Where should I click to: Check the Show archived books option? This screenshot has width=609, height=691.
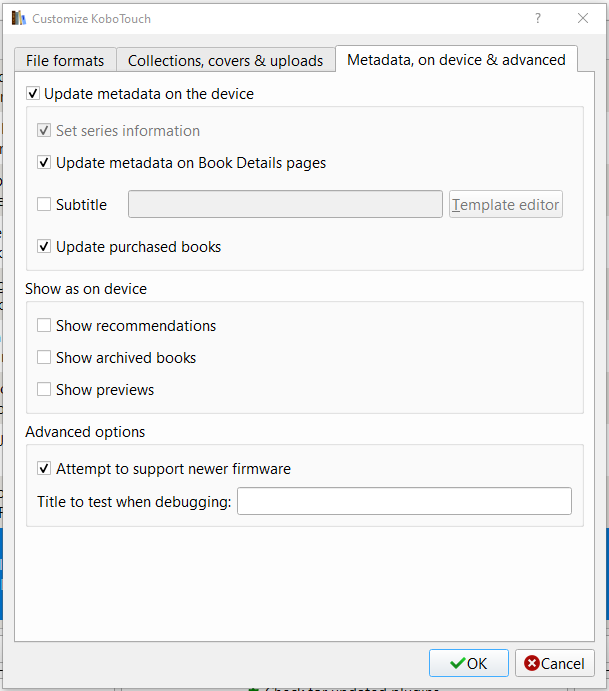point(44,358)
